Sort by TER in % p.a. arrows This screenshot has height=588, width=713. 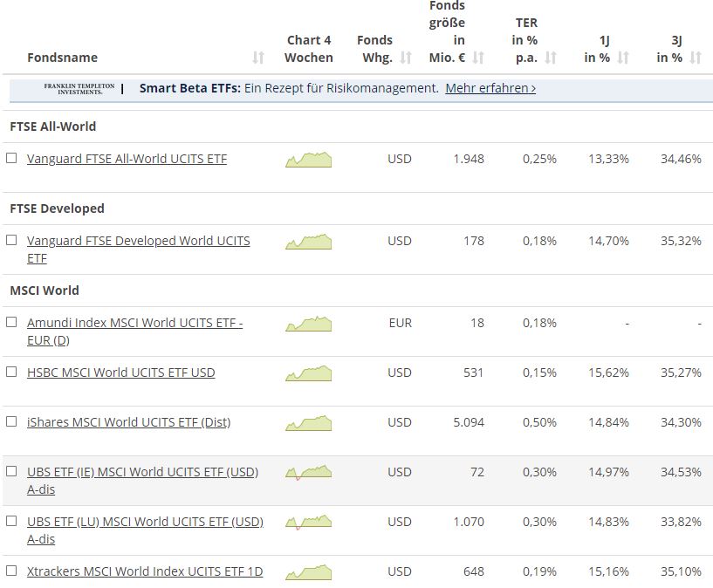point(551,58)
